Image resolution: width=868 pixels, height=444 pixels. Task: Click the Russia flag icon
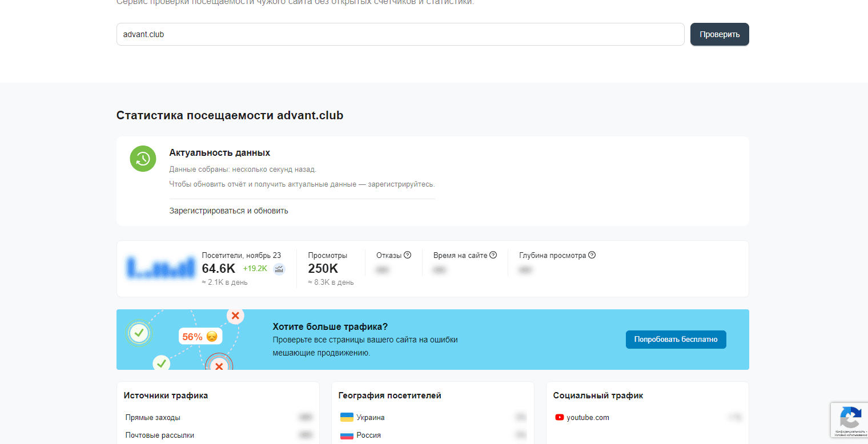(346, 435)
